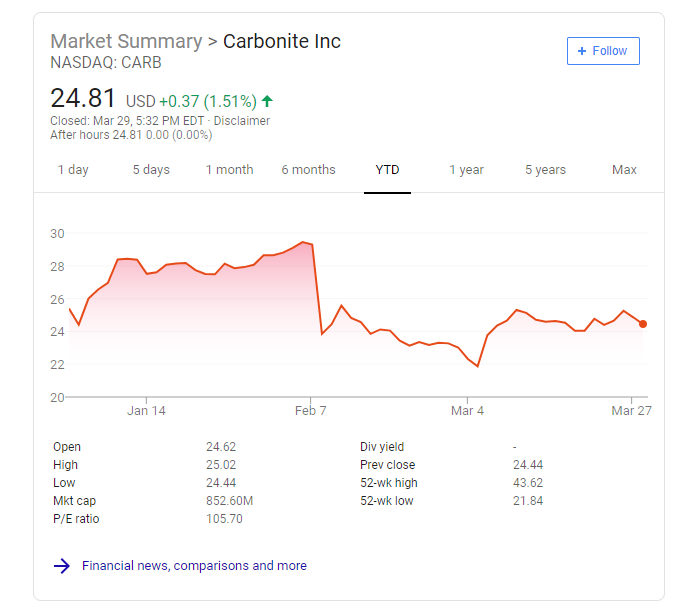Click the Feb 7 date on chart axis
This screenshot has height=613, width=688.
(x=310, y=411)
